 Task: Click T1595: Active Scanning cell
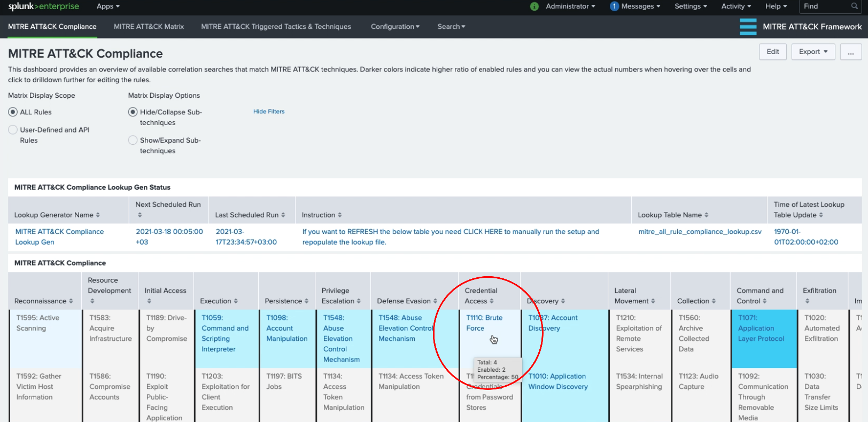click(45, 339)
